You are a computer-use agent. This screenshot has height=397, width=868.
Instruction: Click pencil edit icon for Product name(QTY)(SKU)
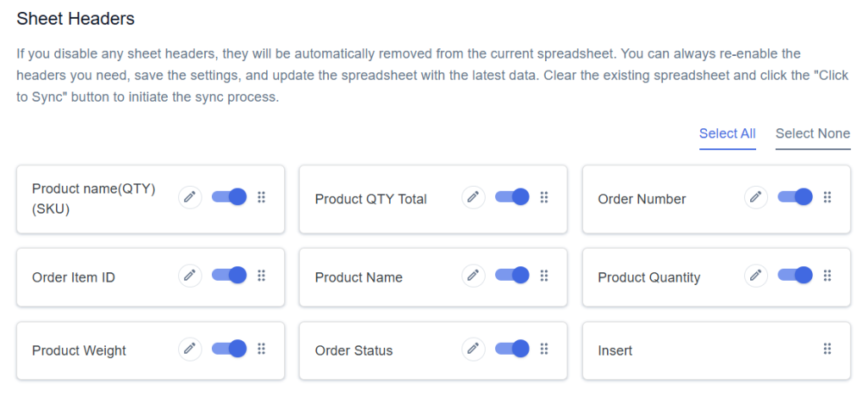click(x=190, y=197)
